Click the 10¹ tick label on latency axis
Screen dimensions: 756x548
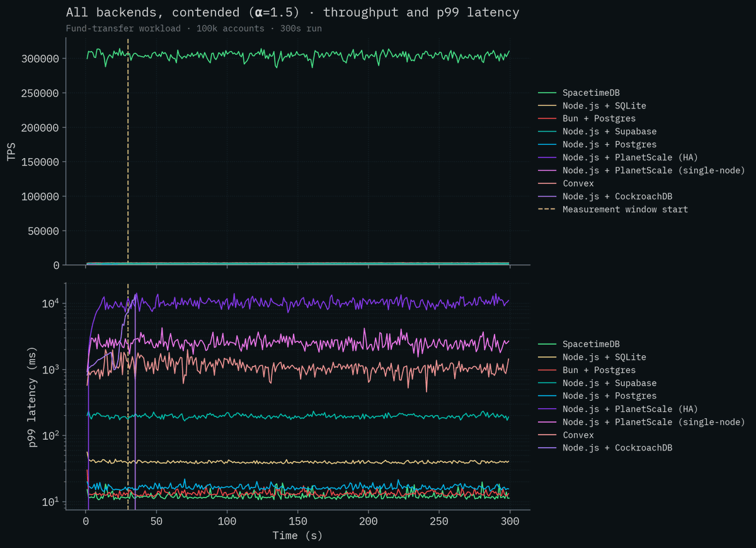point(51,502)
